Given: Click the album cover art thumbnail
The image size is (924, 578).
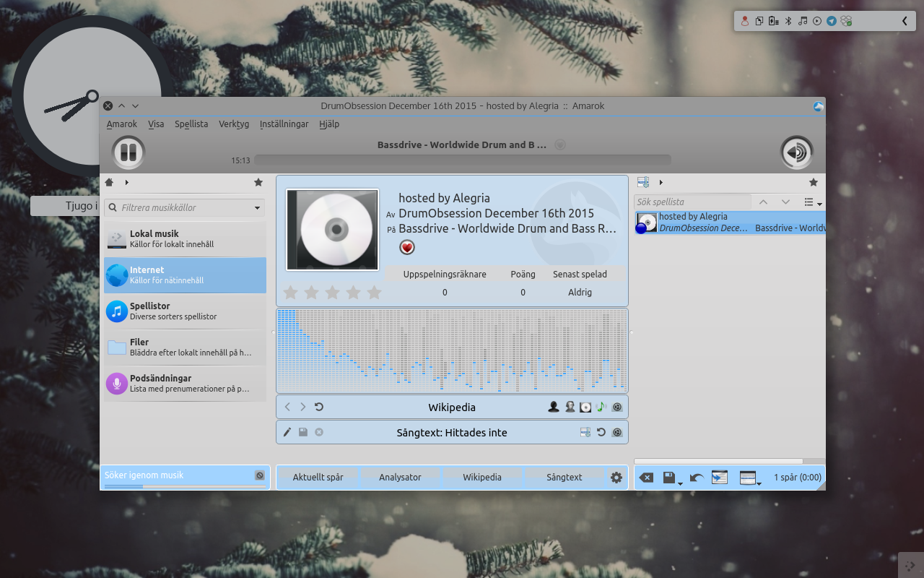Looking at the screenshot, I should (x=332, y=230).
